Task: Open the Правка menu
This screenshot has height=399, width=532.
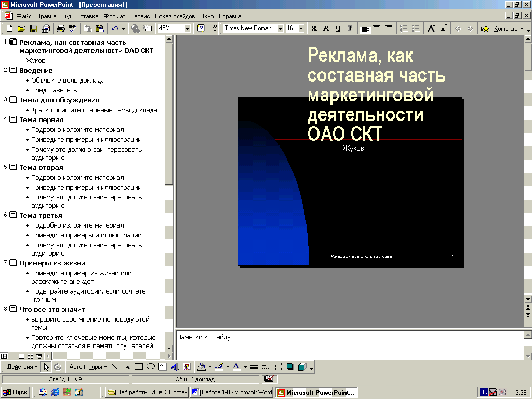Action: pos(46,16)
